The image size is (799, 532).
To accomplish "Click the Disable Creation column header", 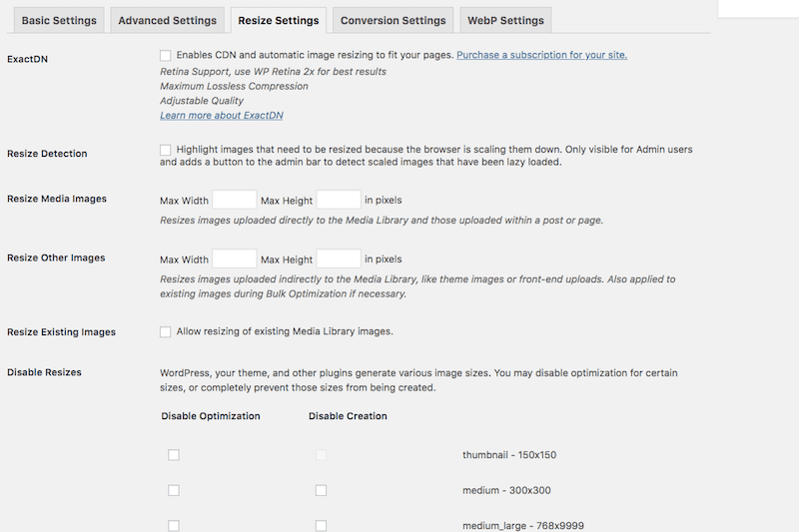I will click(x=348, y=416).
